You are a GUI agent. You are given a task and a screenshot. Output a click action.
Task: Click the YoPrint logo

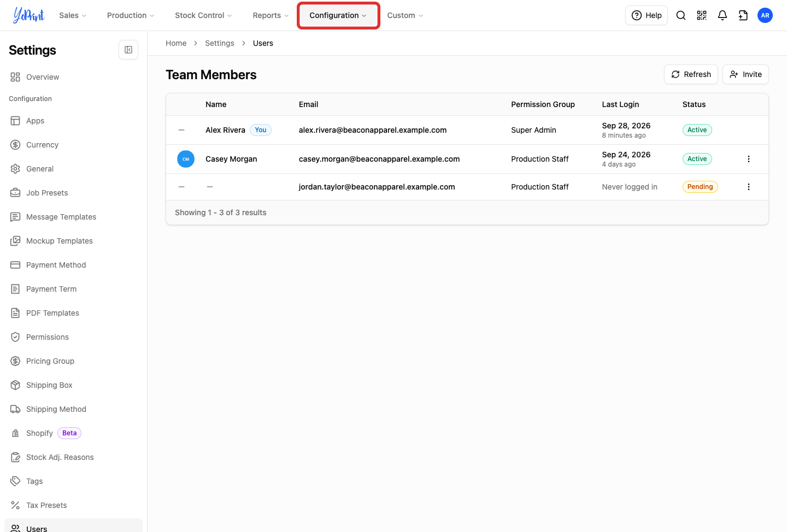(29, 15)
